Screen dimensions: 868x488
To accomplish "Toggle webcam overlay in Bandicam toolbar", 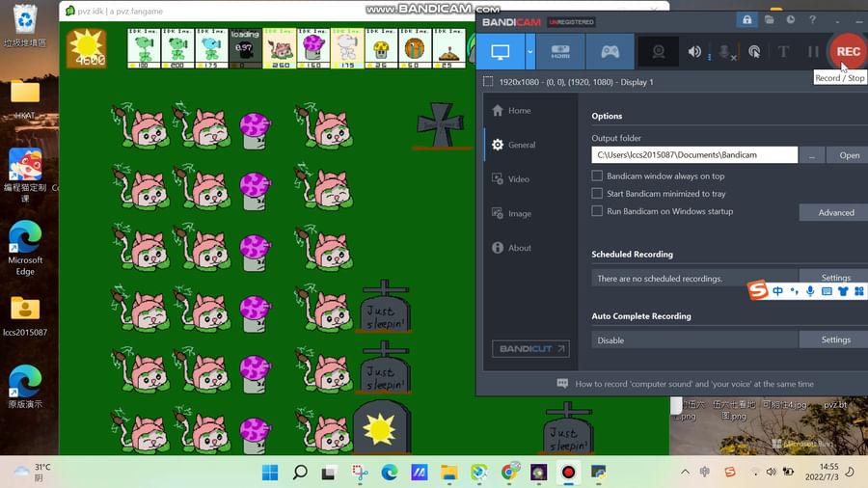I will click(658, 52).
